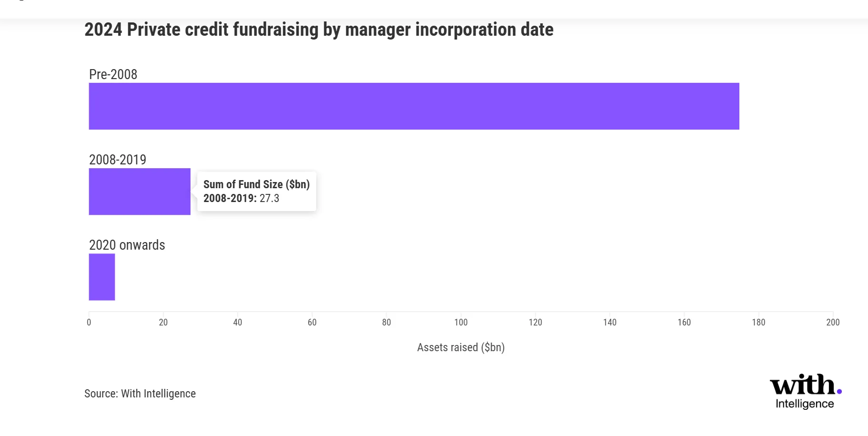Click the 60 tick label on x-axis
Viewport: 868px width, 436px height.
[312, 323]
